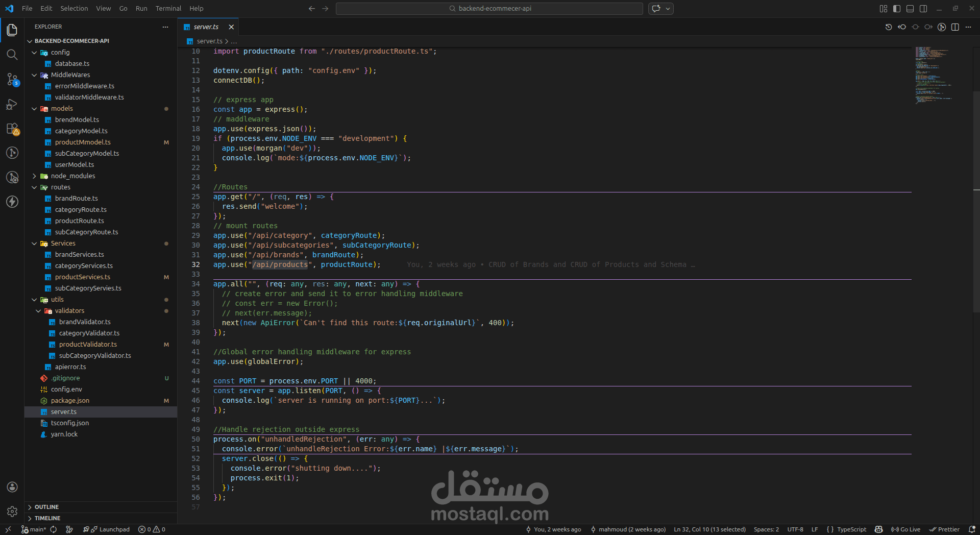This screenshot has width=980, height=535.
Task: Open the remote window indicator in the status bar
Action: [8, 529]
